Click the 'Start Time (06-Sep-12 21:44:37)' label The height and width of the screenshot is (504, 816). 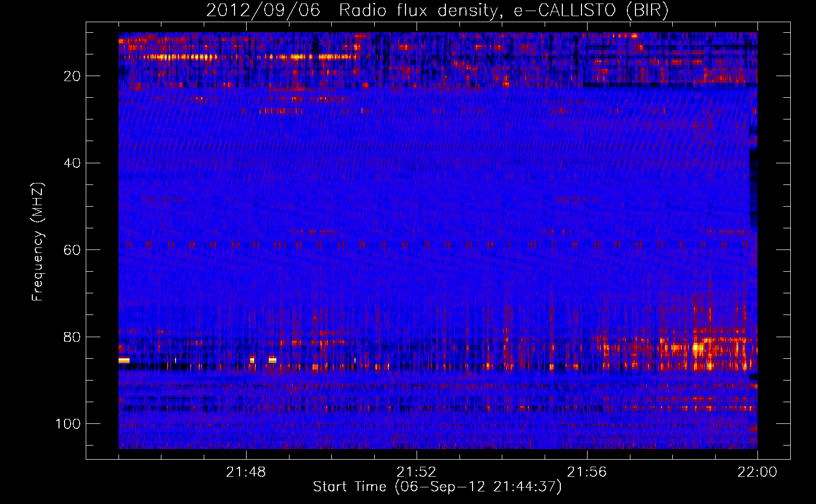(x=437, y=486)
